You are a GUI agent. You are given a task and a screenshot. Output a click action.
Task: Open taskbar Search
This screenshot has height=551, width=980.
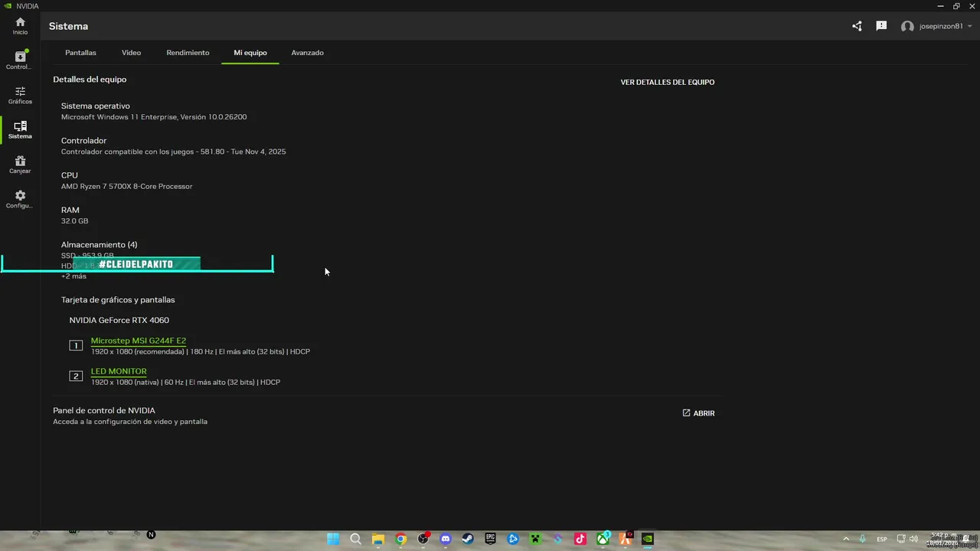[x=355, y=539]
